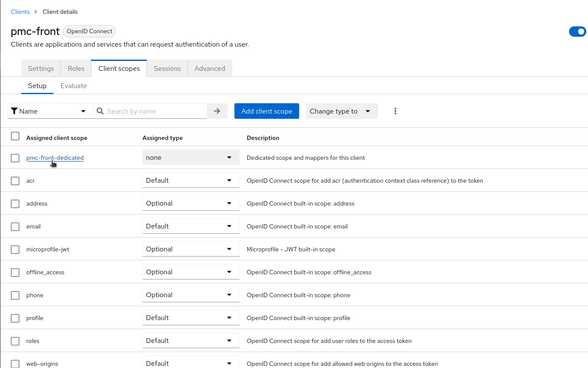
Task: Tick the offline_access row checkbox
Action: click(x=15, y=272)
